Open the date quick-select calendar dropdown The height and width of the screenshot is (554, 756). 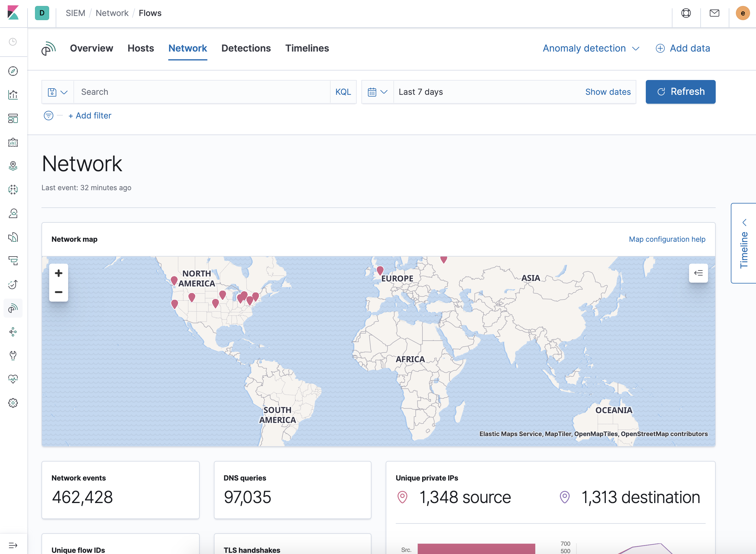pyautogui.click(x=377, y=92)
